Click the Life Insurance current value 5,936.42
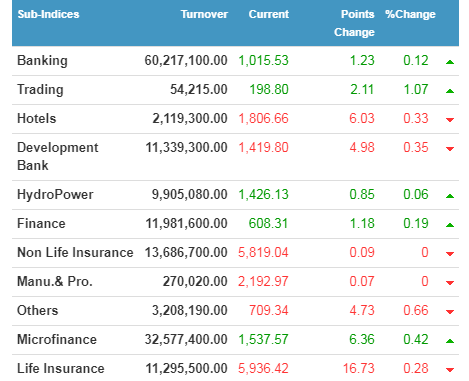This screenshot has height=381, width=469. point(263,369)
